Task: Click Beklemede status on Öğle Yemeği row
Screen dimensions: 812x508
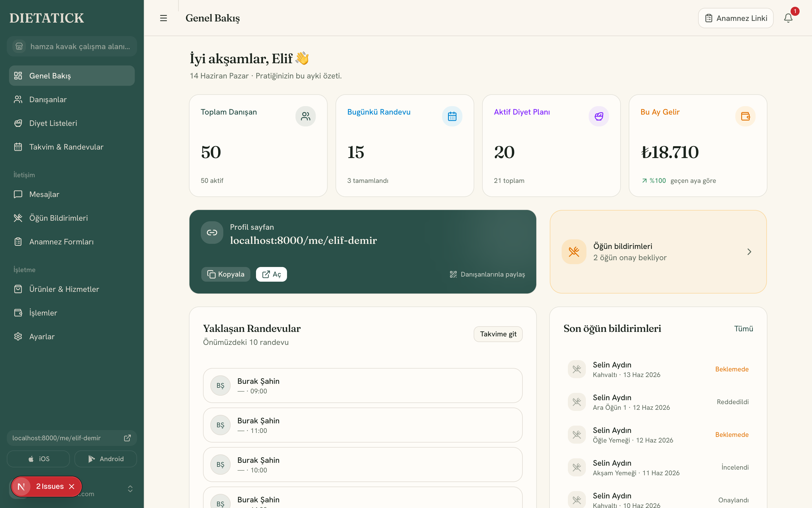Action: pos(732,435)
